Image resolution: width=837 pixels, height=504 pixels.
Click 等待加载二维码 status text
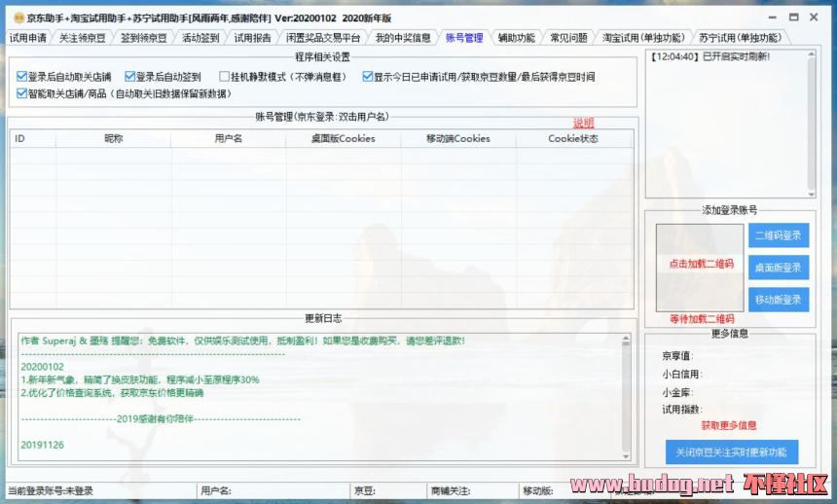coord(702,319)
